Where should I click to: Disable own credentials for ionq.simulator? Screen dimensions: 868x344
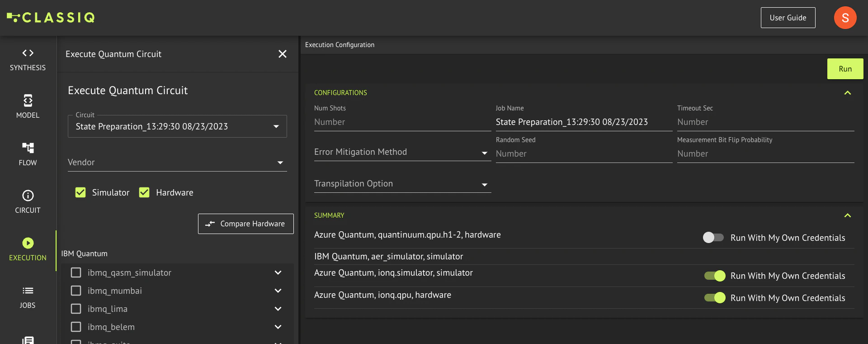[715, 276]
